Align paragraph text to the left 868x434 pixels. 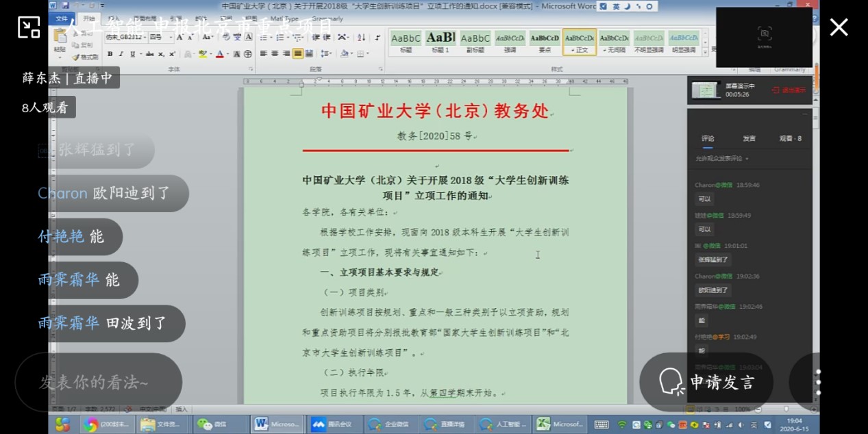point(264,53)
